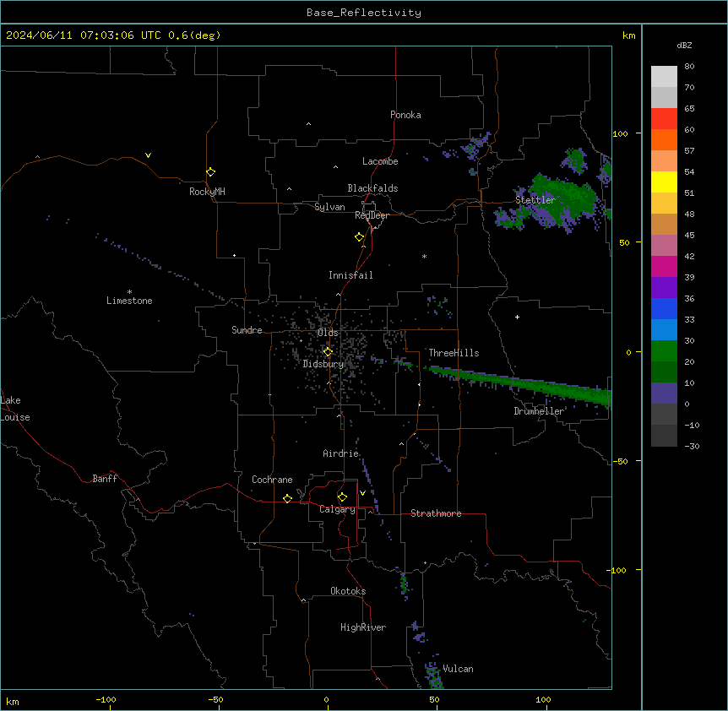Click the blue 33-36 dBZ legend swatch
728x711 pixels.
(x=664, y=308)
